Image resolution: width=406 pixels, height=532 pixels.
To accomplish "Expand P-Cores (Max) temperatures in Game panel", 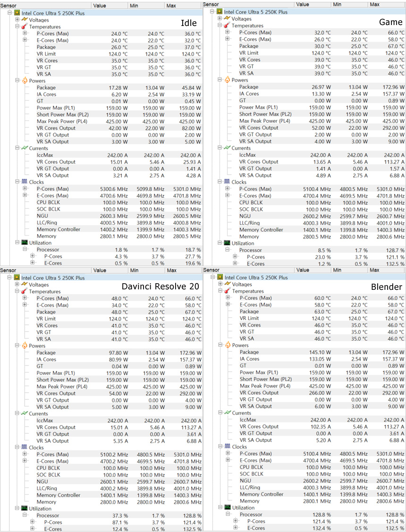I will 228,33.
